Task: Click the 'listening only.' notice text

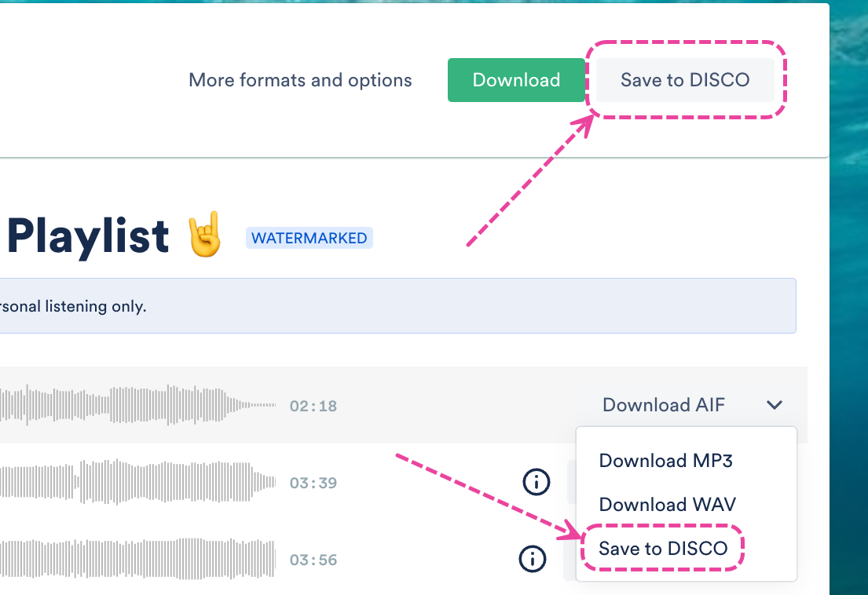Action: (x=96, y=306)
